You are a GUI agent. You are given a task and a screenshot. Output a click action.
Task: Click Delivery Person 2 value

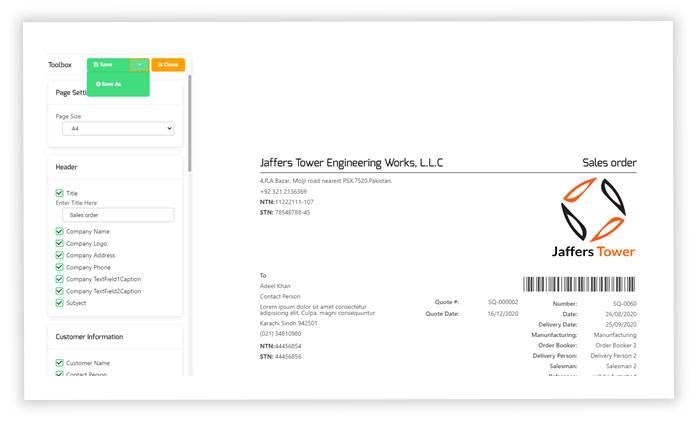[613, 356]
